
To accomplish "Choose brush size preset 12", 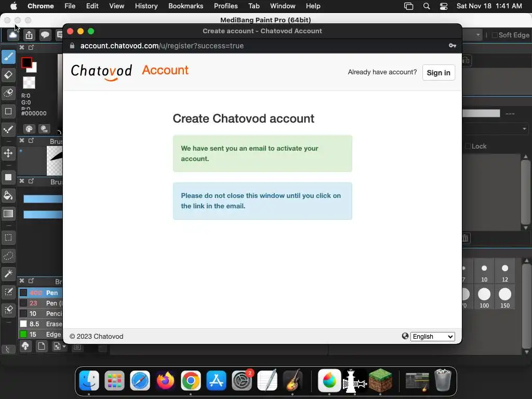I will [505, 272].
